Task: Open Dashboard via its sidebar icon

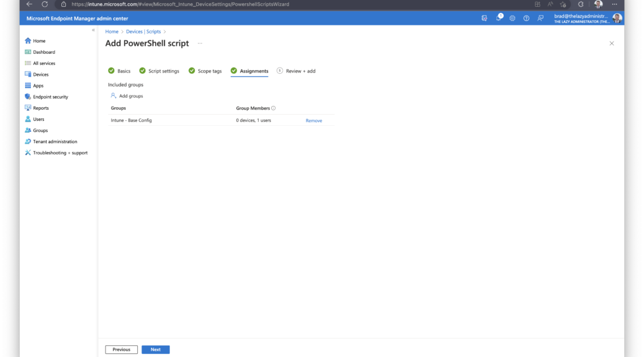Action: 28,52
